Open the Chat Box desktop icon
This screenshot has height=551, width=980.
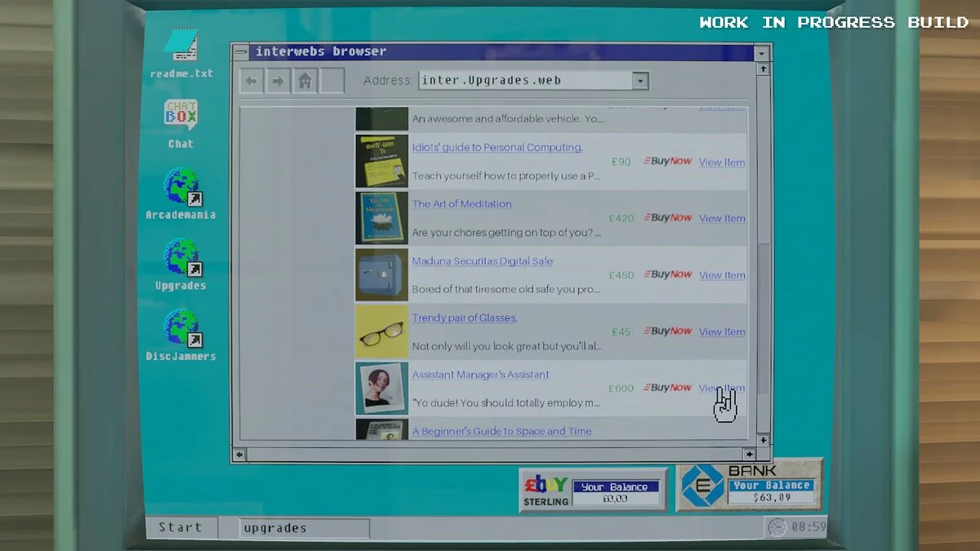point(180,124)
